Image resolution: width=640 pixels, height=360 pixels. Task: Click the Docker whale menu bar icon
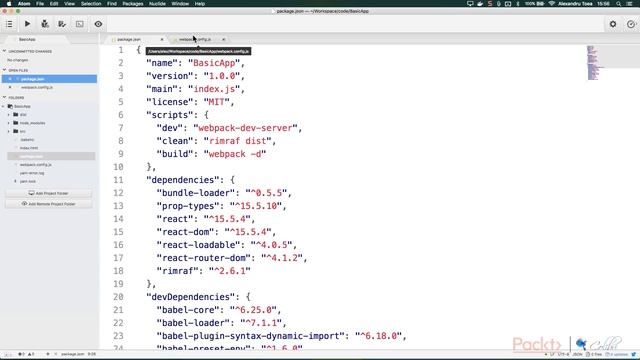point(480,4)
